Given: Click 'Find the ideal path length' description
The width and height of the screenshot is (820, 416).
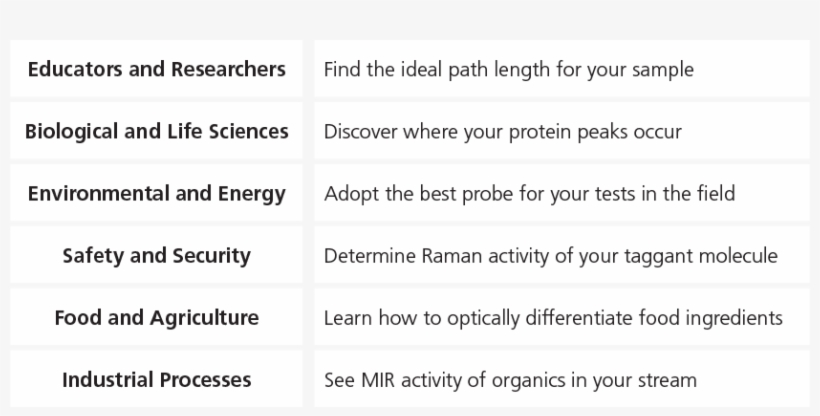Looking at the screenshot, I should [x=508, y=70].
